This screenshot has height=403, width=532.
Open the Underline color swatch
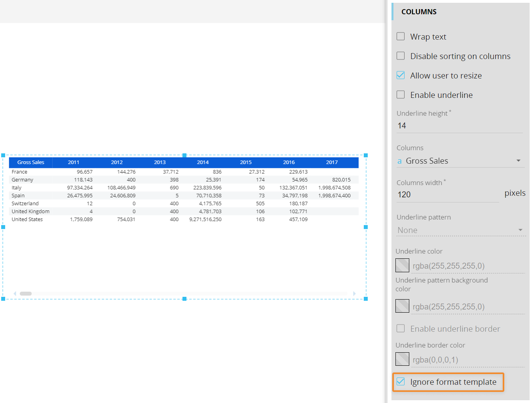coord(402,265)
